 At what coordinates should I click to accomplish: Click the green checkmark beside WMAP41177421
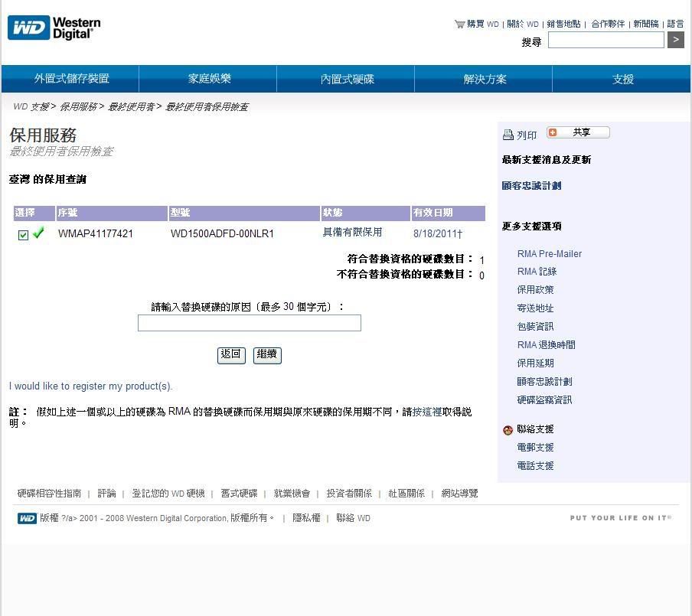[x=38, y=233]
